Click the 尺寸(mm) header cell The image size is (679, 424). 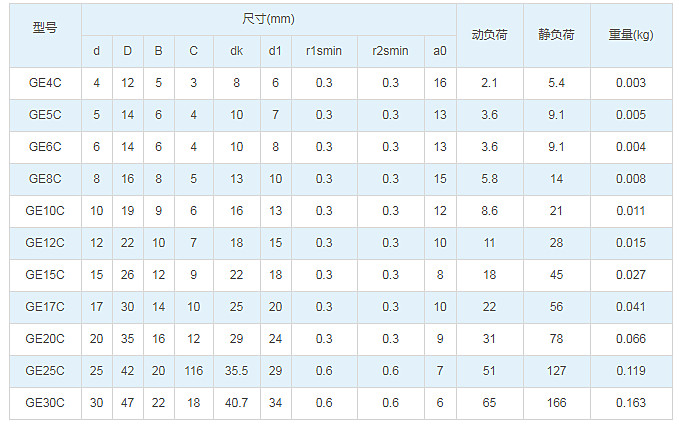pyautogui.click(x=268, y=19)
